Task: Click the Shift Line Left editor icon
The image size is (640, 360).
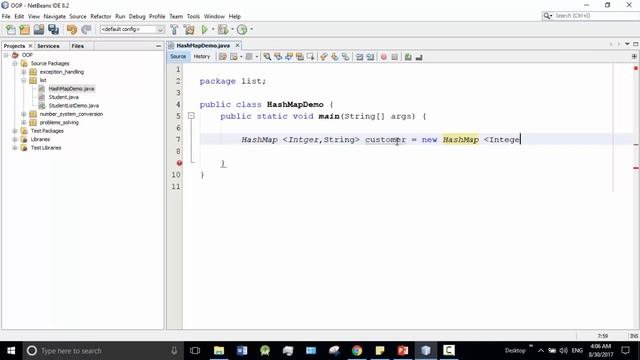Action: click(359, 57)
